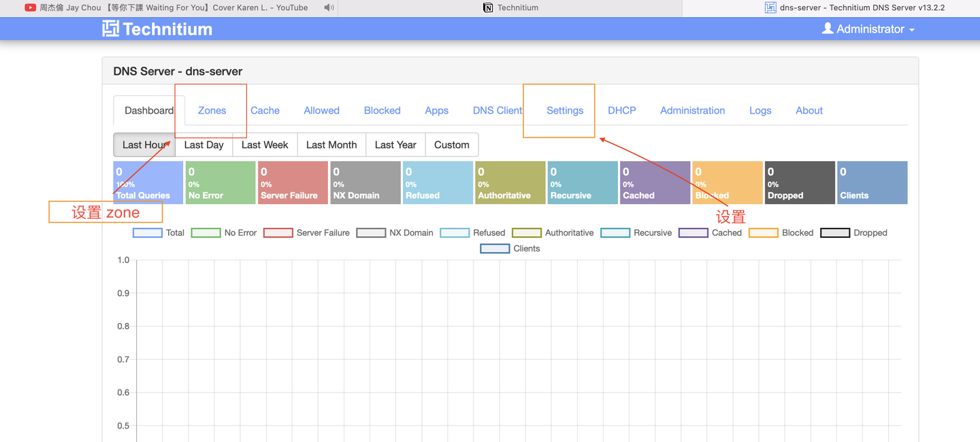Toggle the Dropped legend swatch

coord(835,233)
